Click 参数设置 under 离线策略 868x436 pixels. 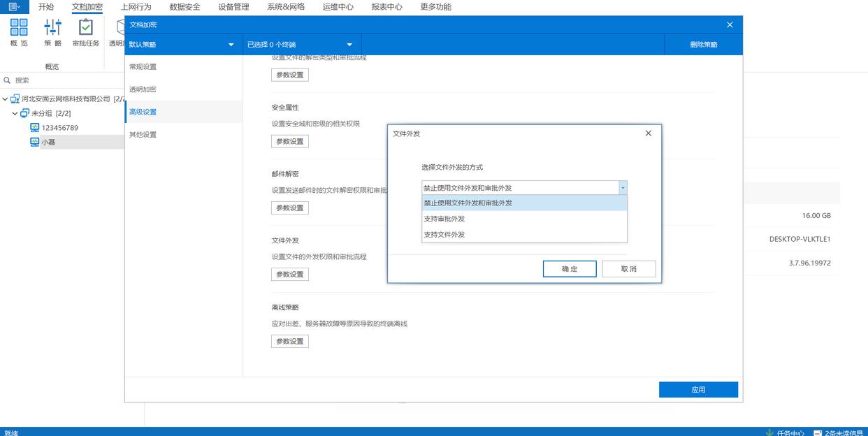point(290,342)
